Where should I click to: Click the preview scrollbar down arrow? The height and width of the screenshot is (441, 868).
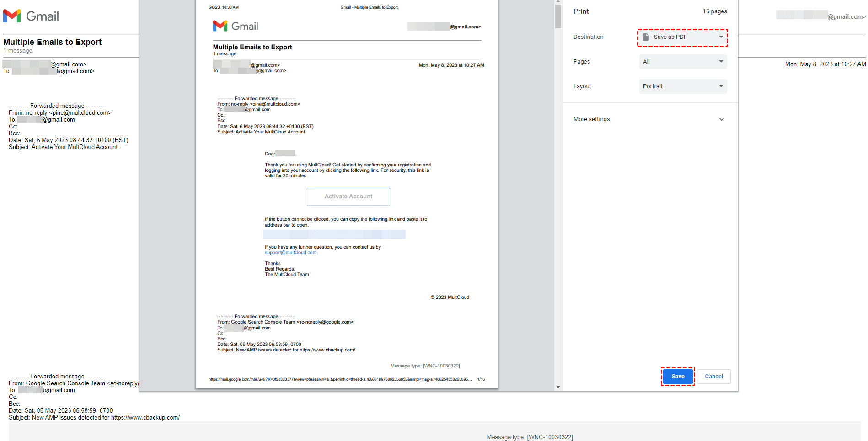[558, 387]
